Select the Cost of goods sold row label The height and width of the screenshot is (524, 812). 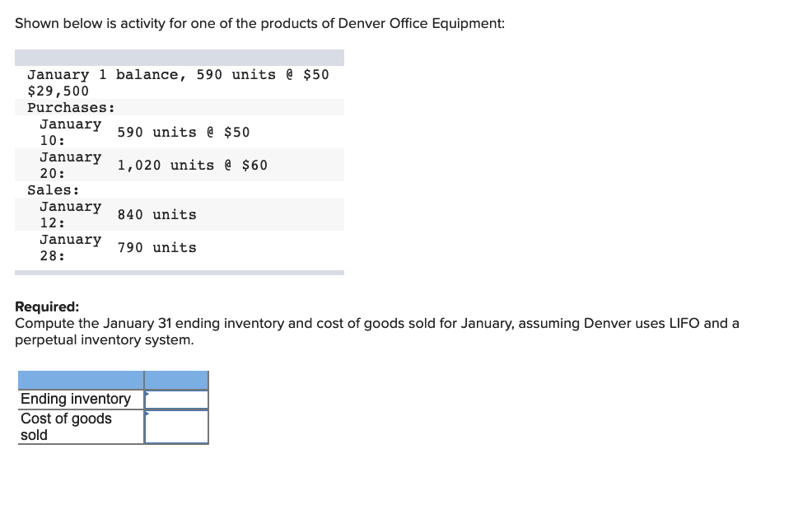click(x=66, y=426)
